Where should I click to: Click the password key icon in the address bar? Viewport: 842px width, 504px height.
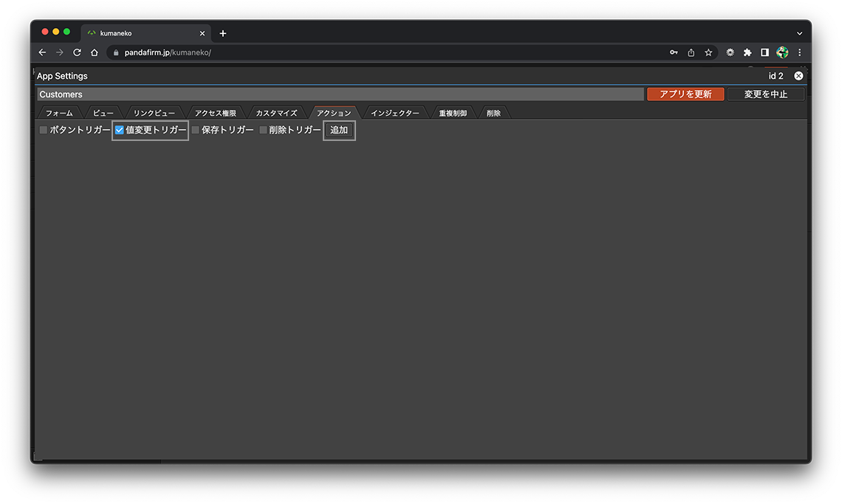click(674, 52)
